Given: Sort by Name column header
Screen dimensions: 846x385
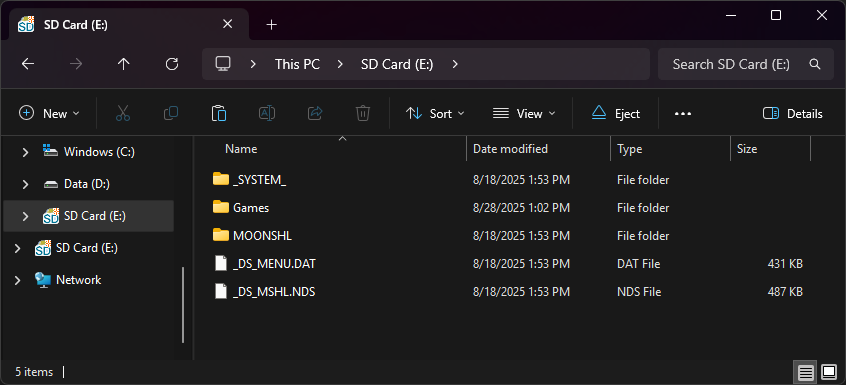Looking at the screenshot, I should pyautogui.click(x=241, y=149).
